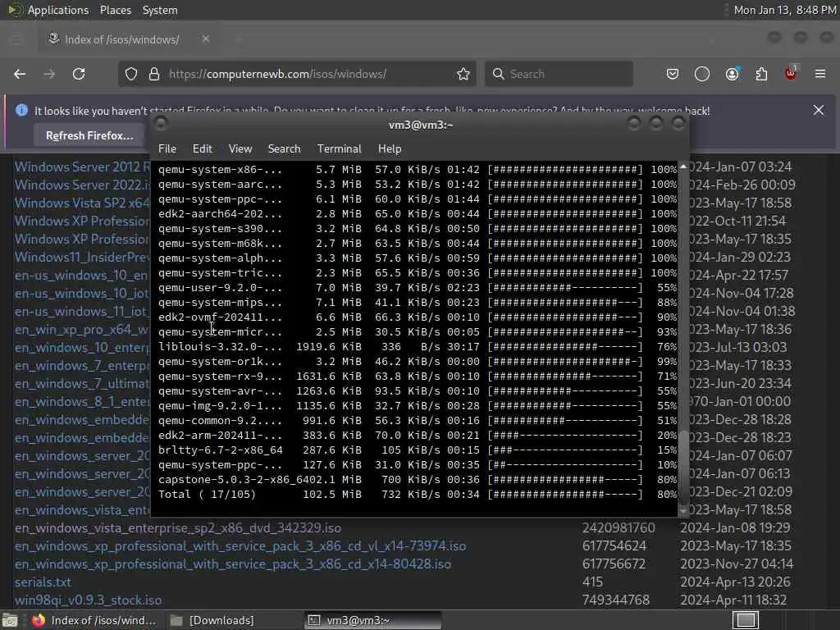The width and height of the screenshot is (840, 630).
Task: Open win98qi_v0.9.3_stock.iso link
Action: click(89, 600)
